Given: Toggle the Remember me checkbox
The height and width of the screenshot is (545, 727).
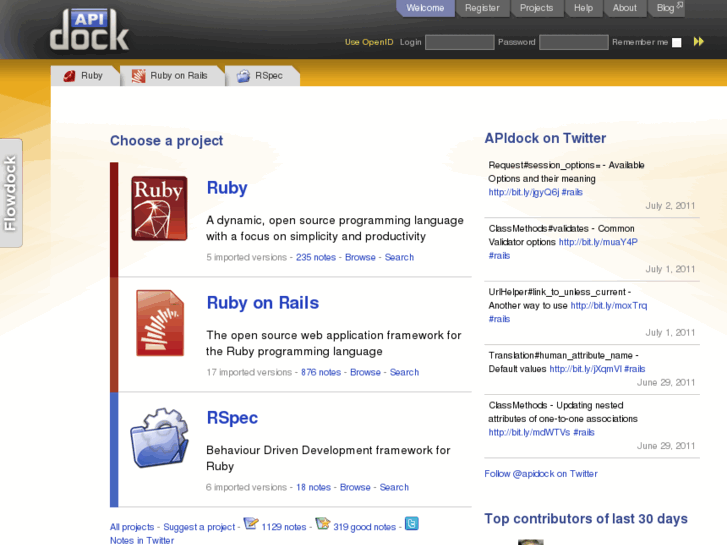Looking at the screenshot, I should (x=677, y=43).
